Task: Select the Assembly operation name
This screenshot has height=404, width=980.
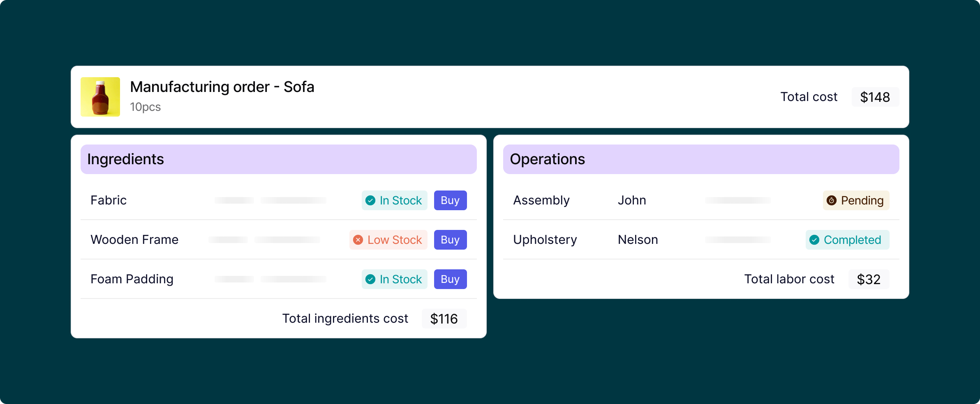Action: click(541, 200)
